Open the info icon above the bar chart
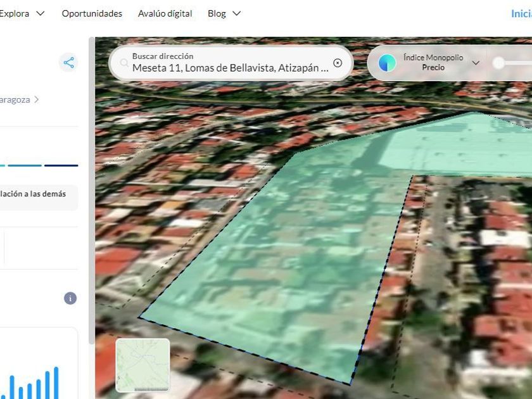Viewport: 532px width, 399px height. point(70,298)
